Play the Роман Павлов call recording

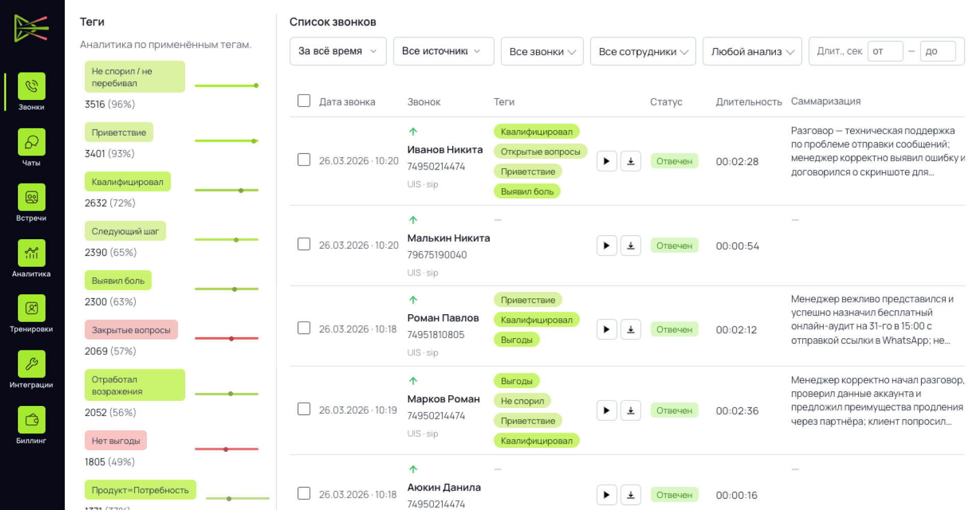point(607,329)
